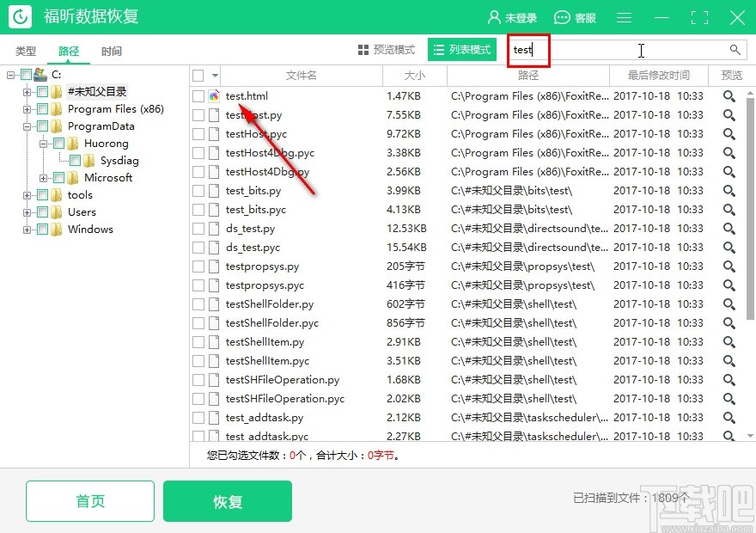
Task: Switch to the 类型 tab
Action: (x=26, y=51)
